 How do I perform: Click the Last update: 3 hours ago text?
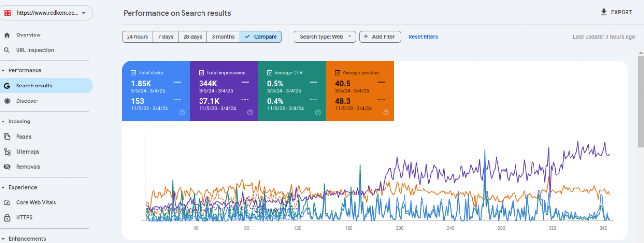[604, 37]
